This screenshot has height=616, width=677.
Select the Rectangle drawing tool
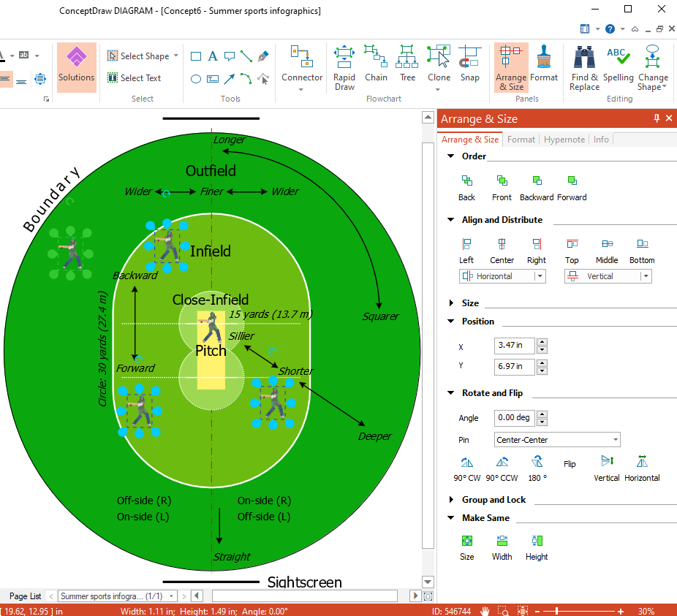tap(196, 56)
